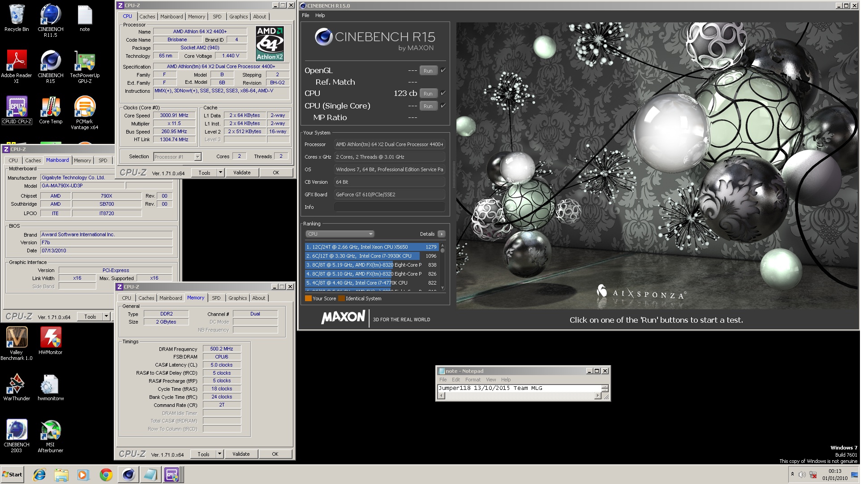Launch CINEBENCH R11.5 desktop shortcut
The height and width of the screenshot is (484, 868).
pos(51,21)
